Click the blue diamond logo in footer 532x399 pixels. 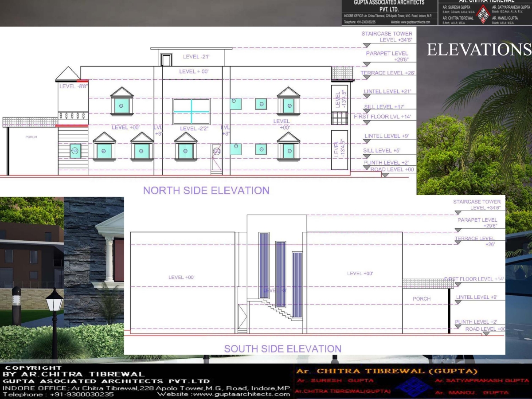(x=413, y=387)
